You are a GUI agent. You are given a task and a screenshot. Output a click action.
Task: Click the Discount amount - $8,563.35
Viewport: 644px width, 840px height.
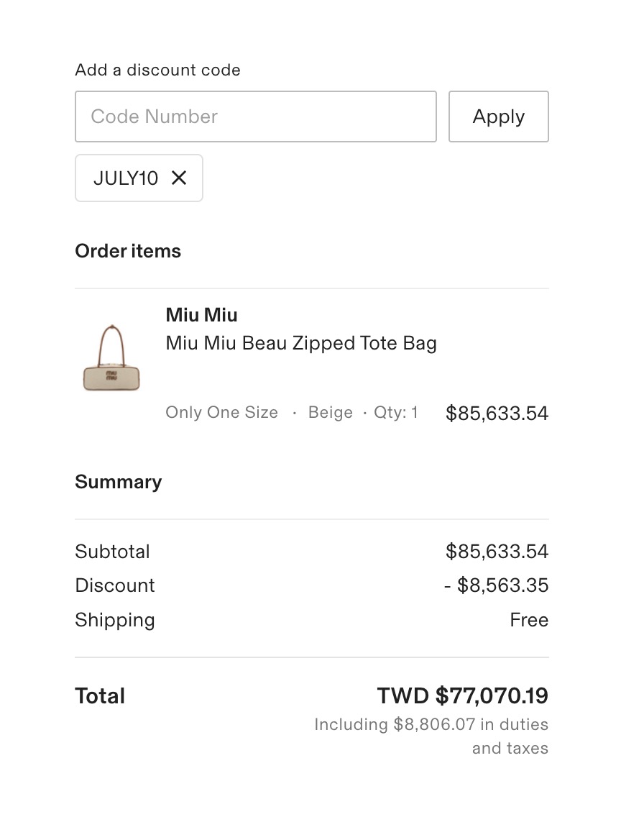(x=496, y=585)
